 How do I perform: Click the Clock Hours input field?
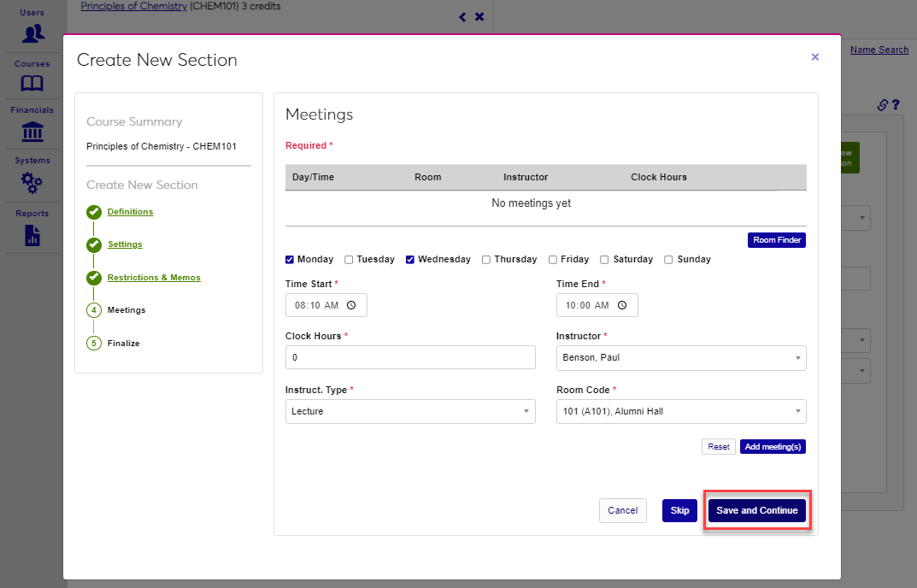point(409,358)
